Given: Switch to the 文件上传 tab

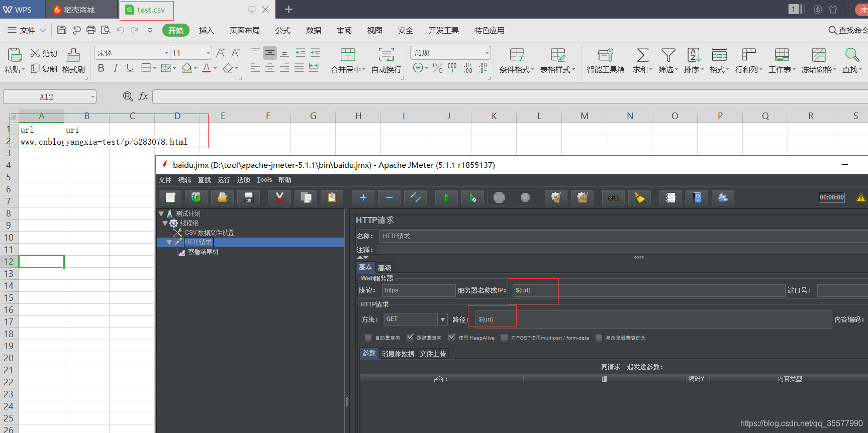Looking at the screenshot, I should [433, 354].
